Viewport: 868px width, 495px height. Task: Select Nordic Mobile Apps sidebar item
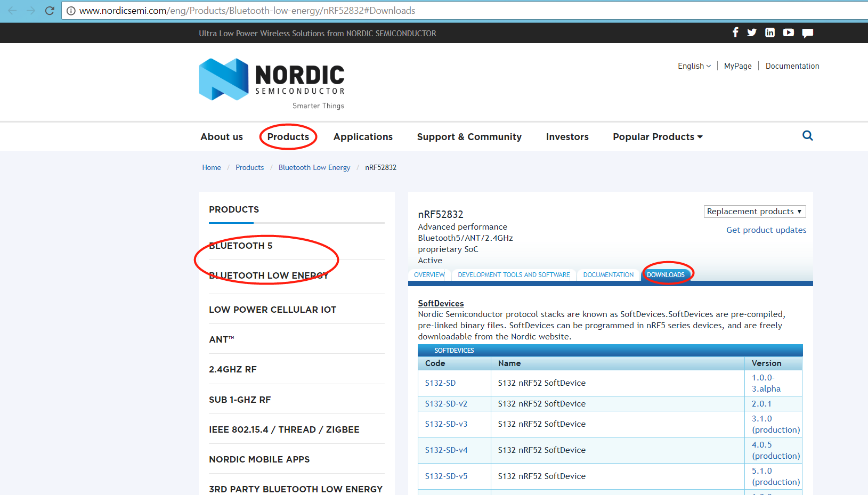click(259, 459)
